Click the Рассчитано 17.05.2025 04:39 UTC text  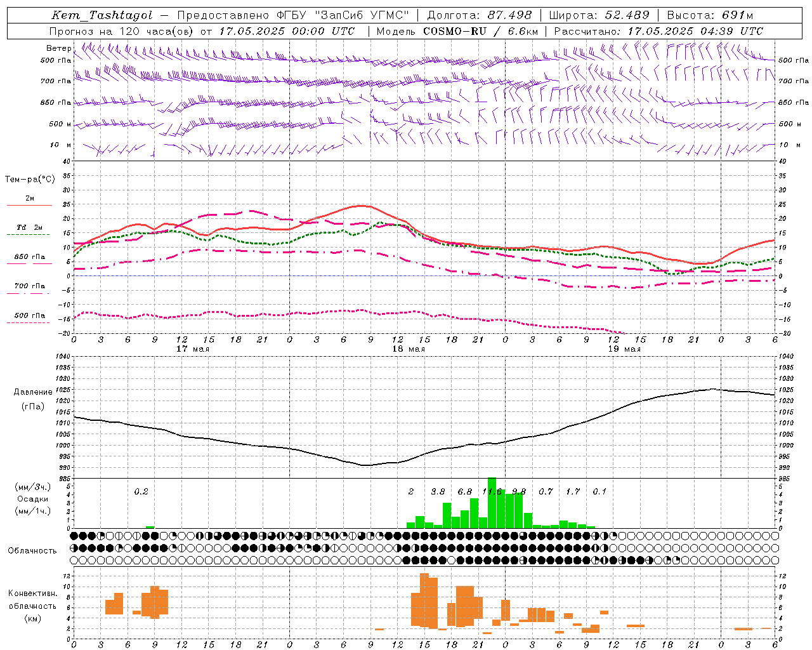(658, 31)
